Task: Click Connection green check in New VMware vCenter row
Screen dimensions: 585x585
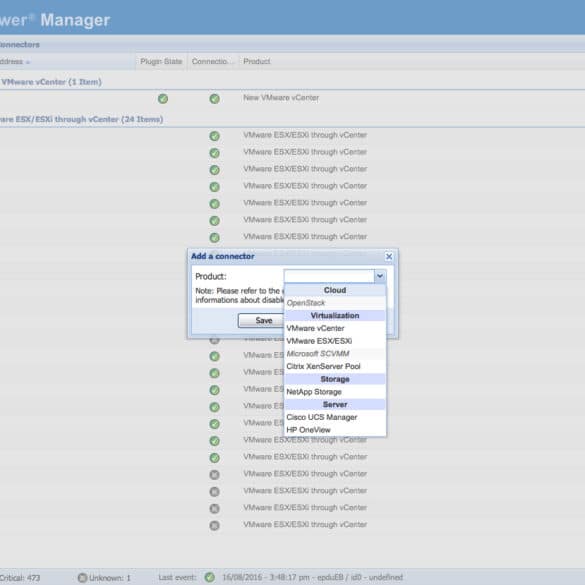Action: coord(214,98)
